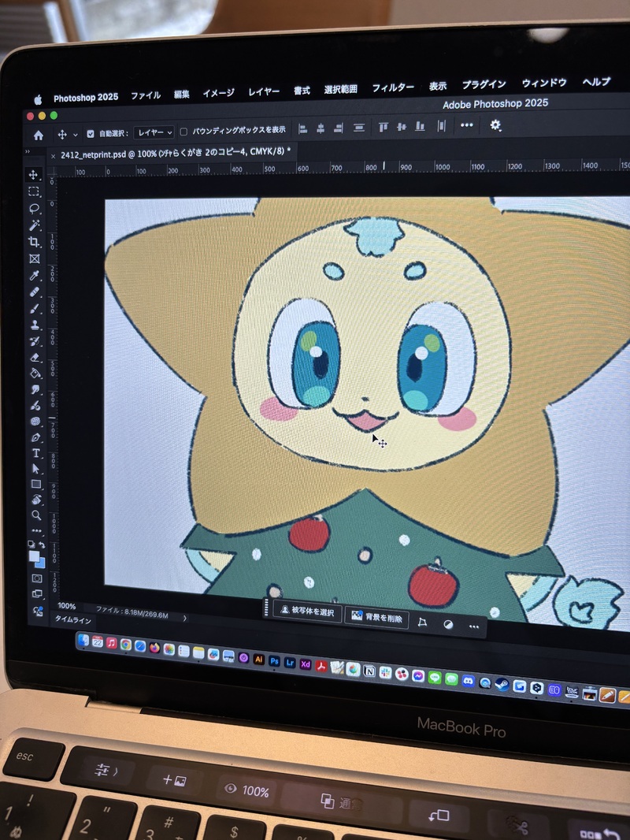Select the History Brush tool
The width and height of the screenshot is (630, 840).
pyautogui.click(x=35, y=340)
